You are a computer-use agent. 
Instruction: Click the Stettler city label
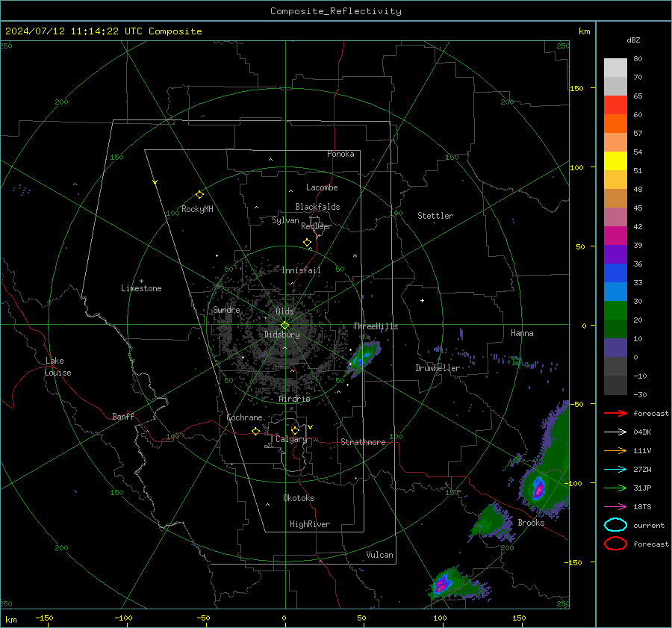pos(435,216)
